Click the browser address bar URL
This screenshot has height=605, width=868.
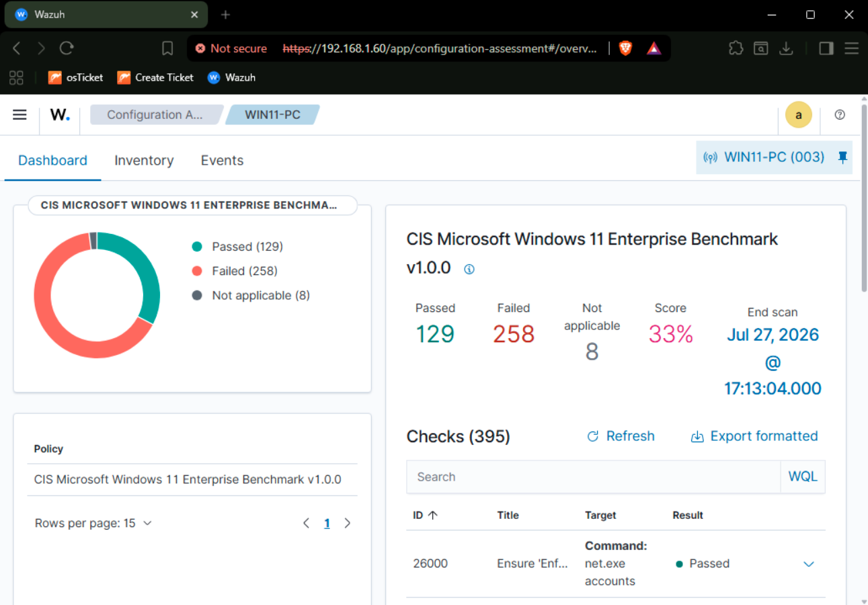click(439, 48)
